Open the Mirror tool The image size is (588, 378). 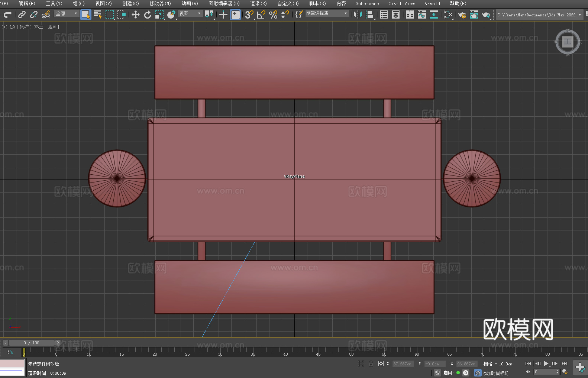pos(358,14)
